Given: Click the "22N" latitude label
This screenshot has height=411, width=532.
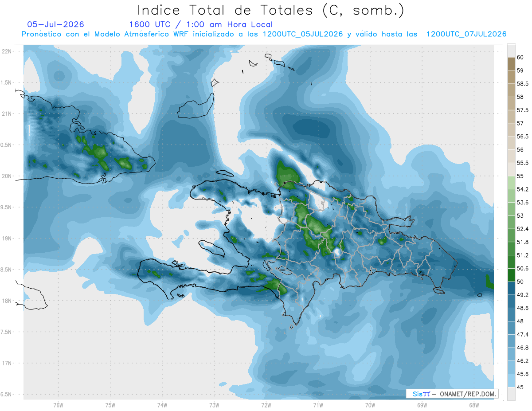Looking at the screenshot, I should tap(8, 51).
